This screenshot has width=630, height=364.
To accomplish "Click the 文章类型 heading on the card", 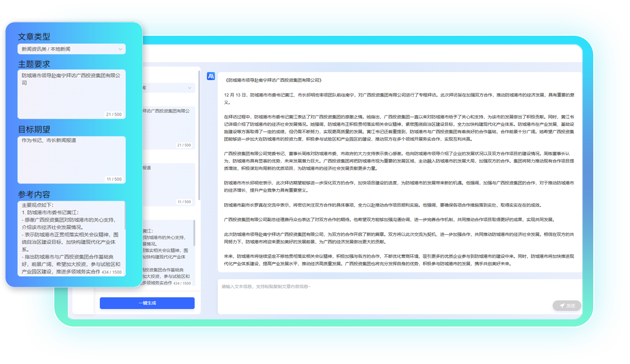I will pyautogui.click(x=34, y=36).
